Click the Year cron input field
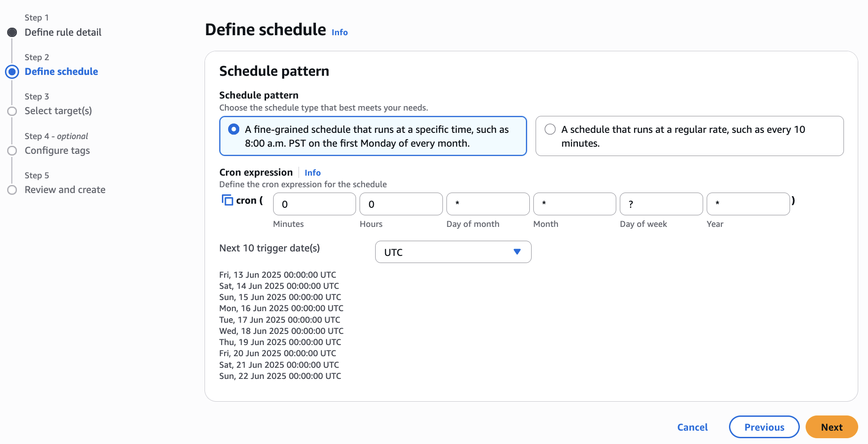 click(748, 204)
